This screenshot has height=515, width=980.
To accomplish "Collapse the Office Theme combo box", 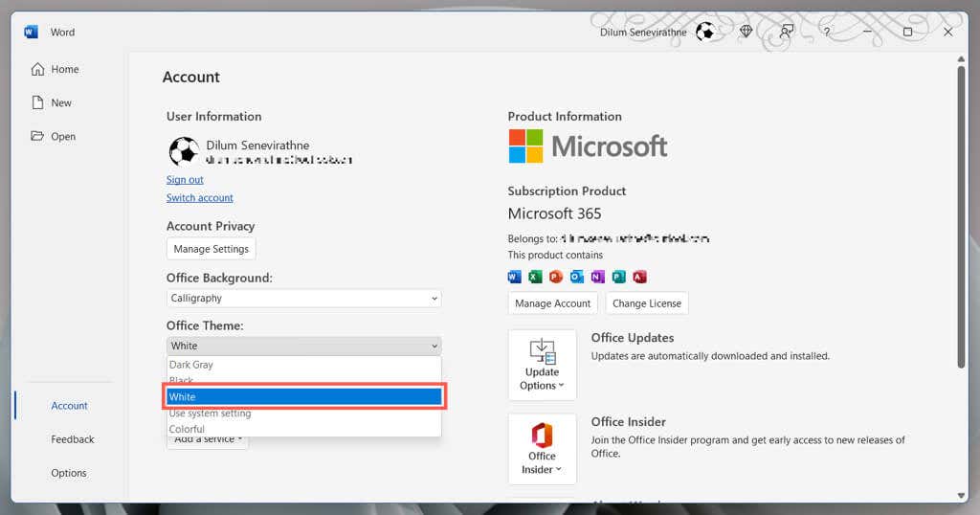I will [x=303, y=346].
